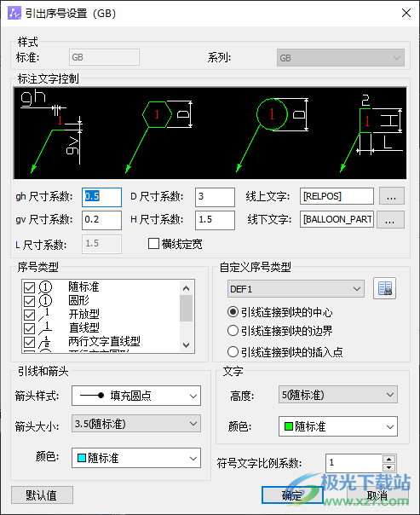Click the 线上文字 [RELPOS] field

tap(337, 196)
